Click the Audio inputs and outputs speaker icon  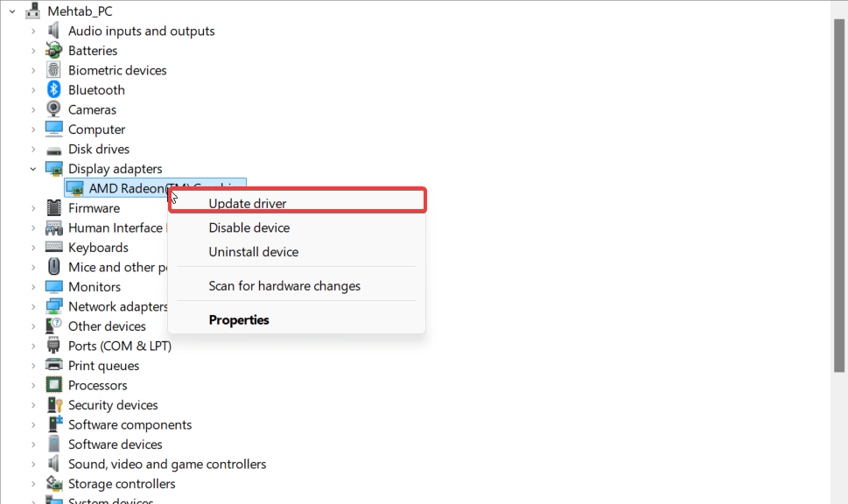click(53, 31)
